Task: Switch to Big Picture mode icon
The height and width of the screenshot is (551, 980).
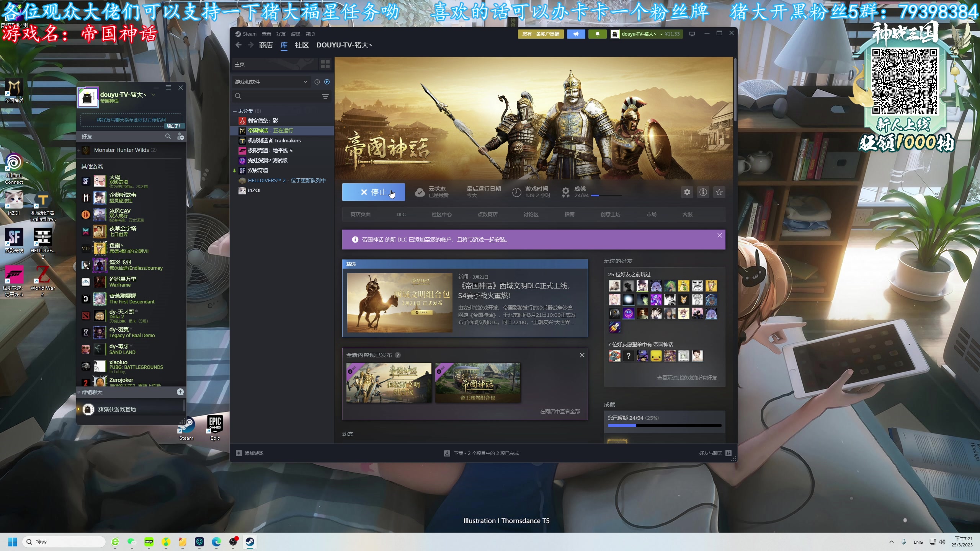Action: pyautogui.click(x=692, y=34)
